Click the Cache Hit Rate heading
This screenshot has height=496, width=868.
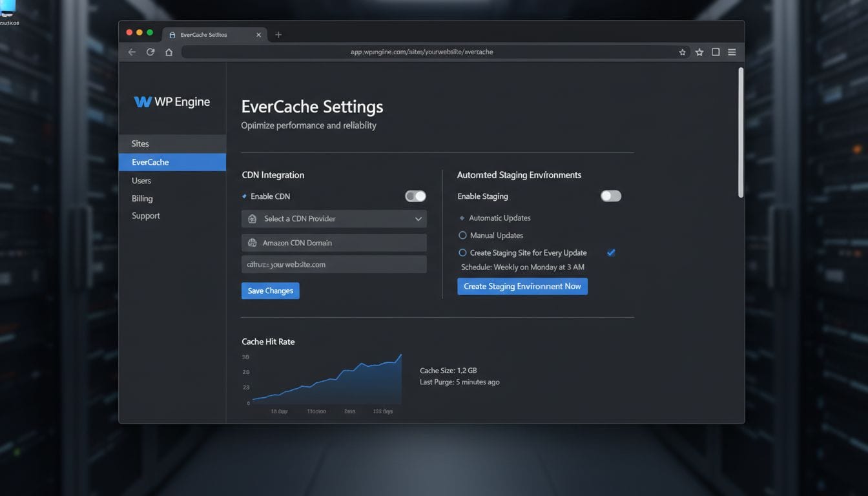(268, 342)
